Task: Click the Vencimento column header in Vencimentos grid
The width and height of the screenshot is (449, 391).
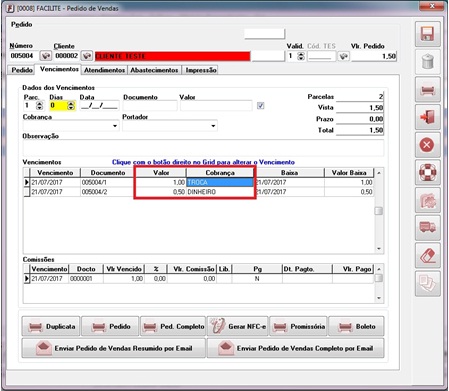Action: 55,173
